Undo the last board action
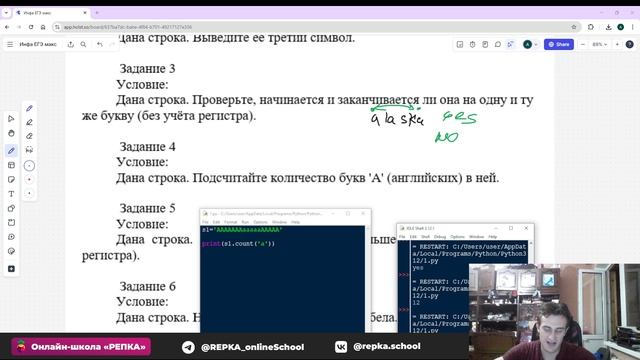 click(x=100, y=44)
